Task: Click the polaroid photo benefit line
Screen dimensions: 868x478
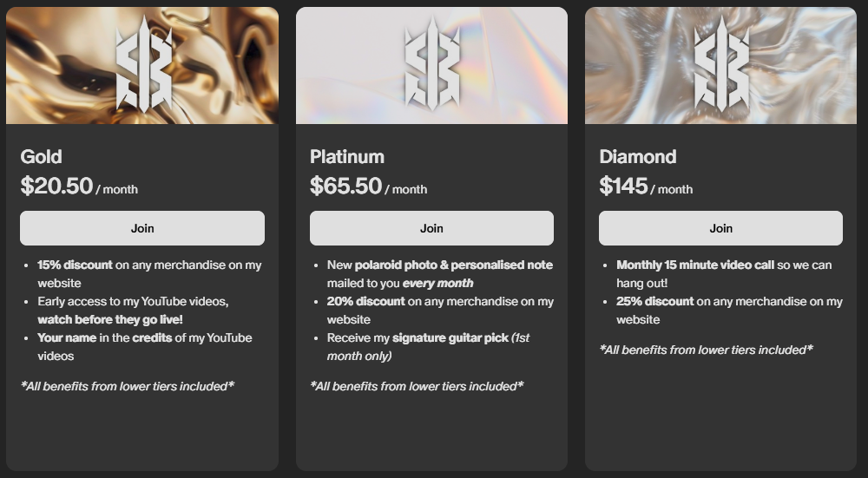Action: pos(439,274)
